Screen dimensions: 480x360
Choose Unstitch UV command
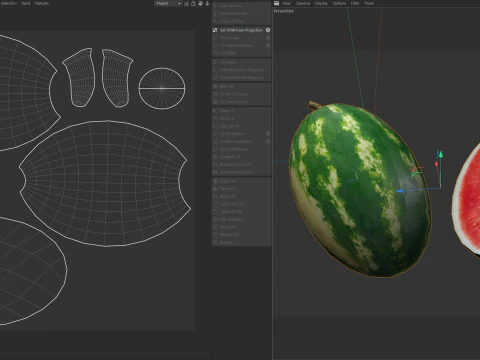[x=241, y=157]
